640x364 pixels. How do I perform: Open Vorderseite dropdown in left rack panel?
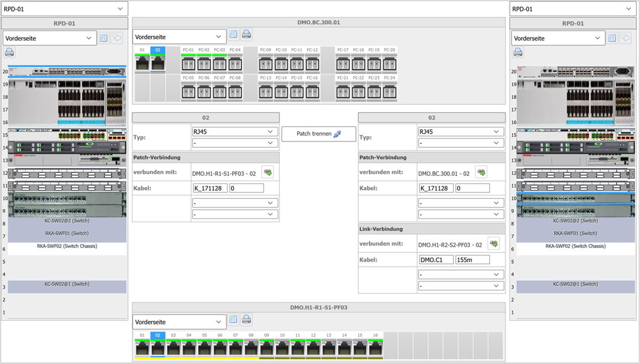[50, 38]
